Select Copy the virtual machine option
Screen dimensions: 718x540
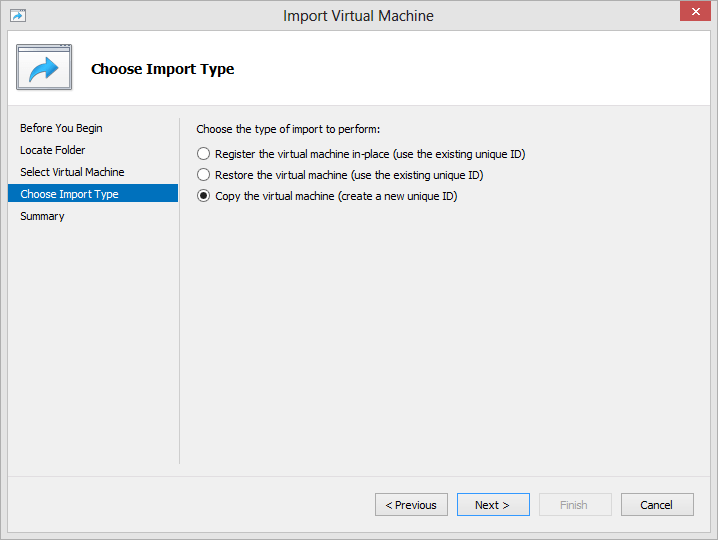coord(203,196)
